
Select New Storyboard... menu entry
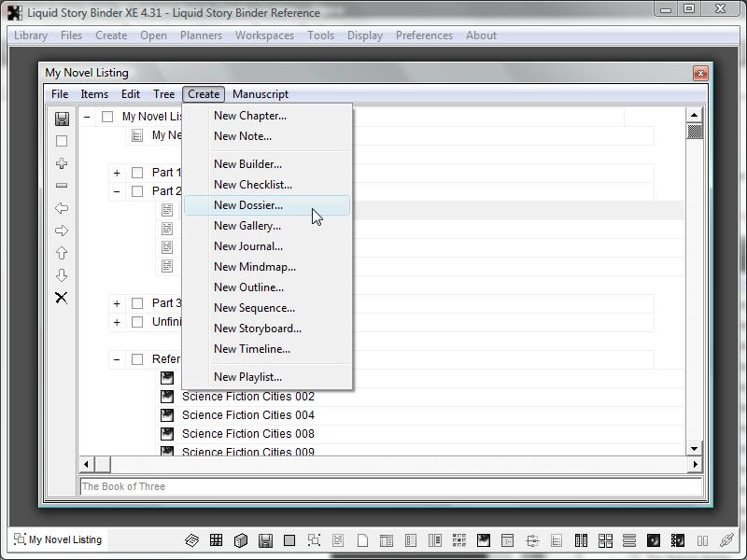[258, 329]
